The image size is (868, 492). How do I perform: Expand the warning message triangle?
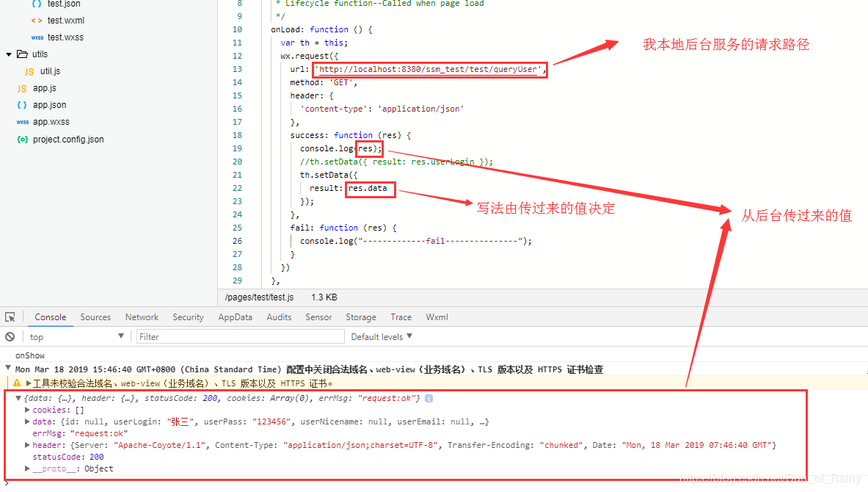tap(28, 383)
